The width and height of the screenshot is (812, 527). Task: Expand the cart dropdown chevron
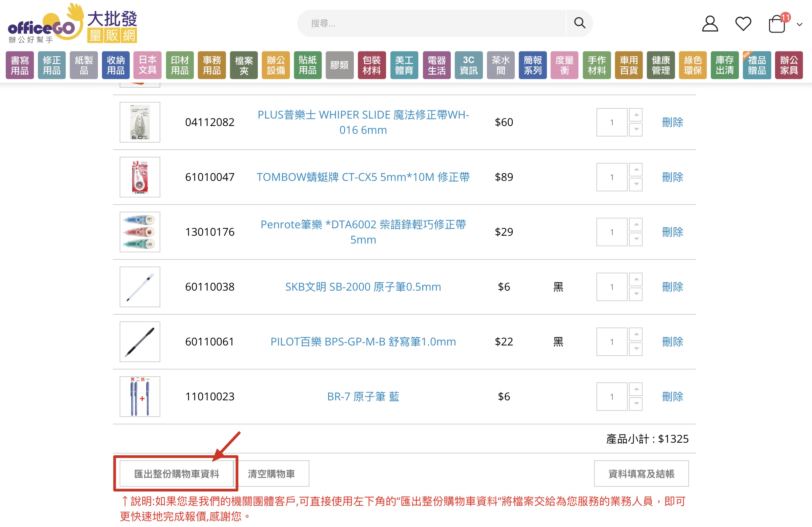799,24
